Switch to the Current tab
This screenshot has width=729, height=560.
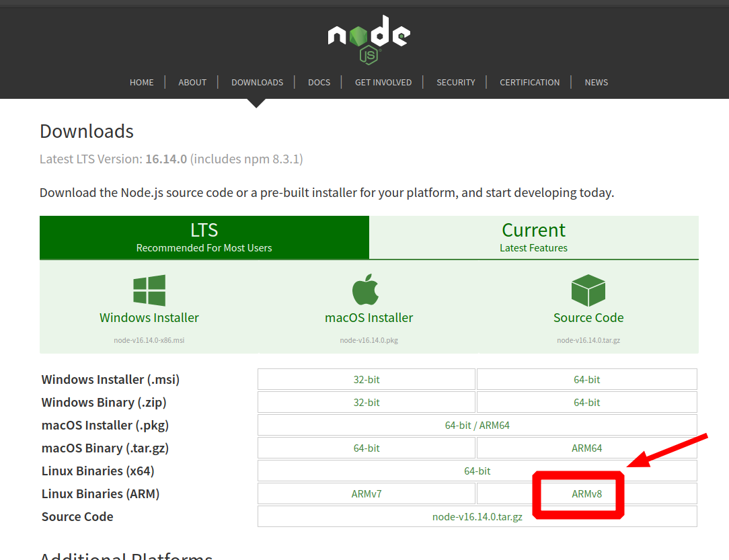coord(534,237)
